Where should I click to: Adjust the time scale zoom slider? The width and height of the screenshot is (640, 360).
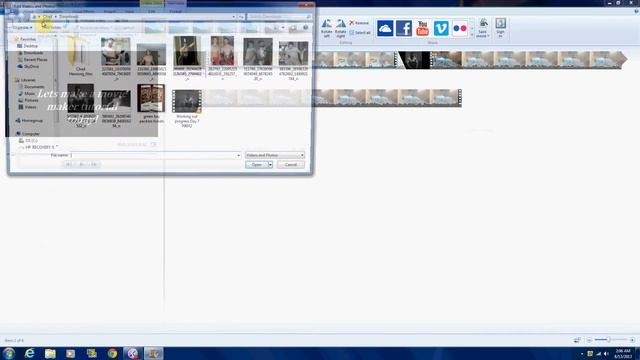coord(610,340)
